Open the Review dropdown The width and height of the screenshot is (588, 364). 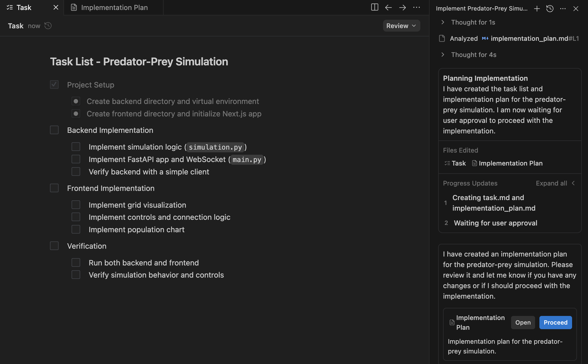(401, 26)
